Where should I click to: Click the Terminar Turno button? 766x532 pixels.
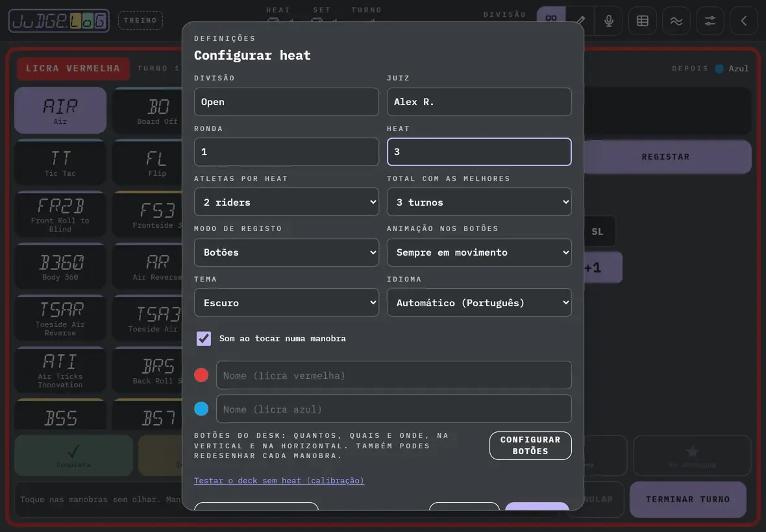tap(688, 500)
